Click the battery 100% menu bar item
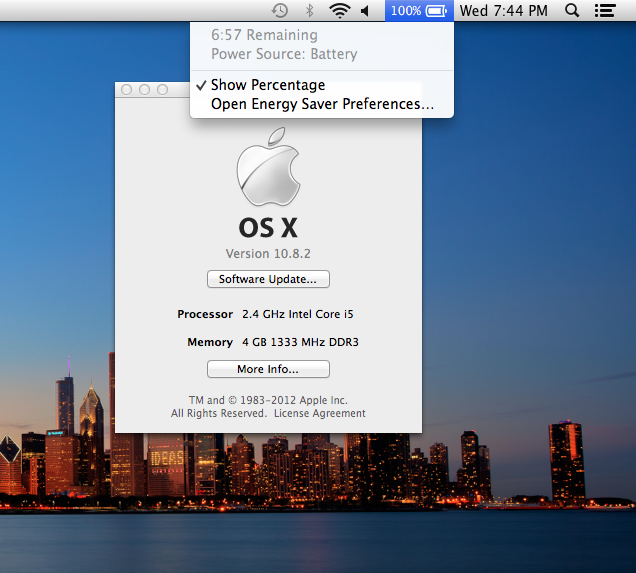Image resolution: width=636 pixels, height=573 pixels. pyautogui.click(x=419, y=11)
